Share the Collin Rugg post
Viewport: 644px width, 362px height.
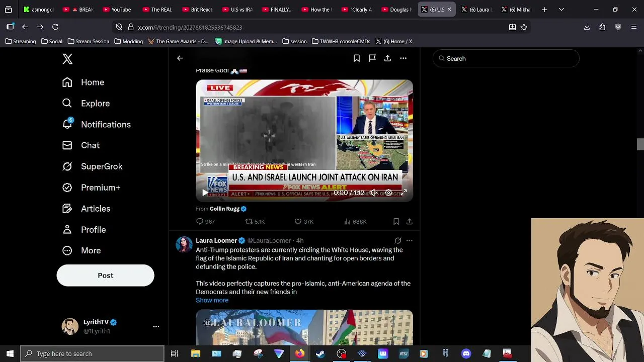pyautogui.click(x=410, y=222)
